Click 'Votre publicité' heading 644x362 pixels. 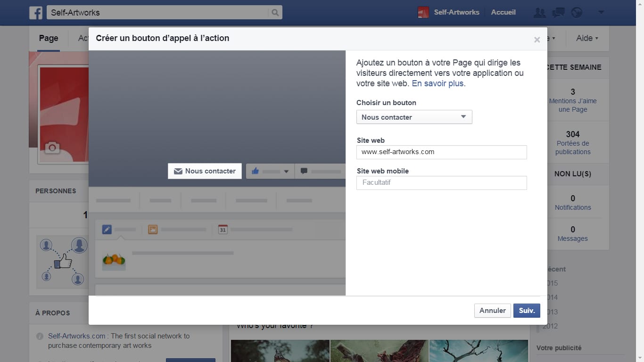[559, 348]
